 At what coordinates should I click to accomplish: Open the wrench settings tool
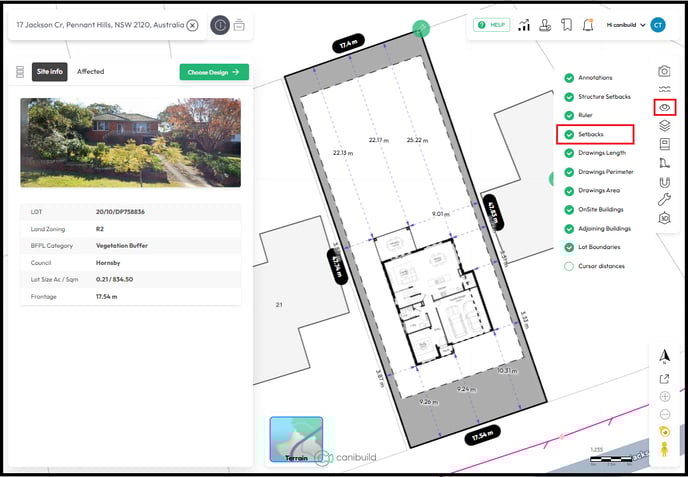665,199
